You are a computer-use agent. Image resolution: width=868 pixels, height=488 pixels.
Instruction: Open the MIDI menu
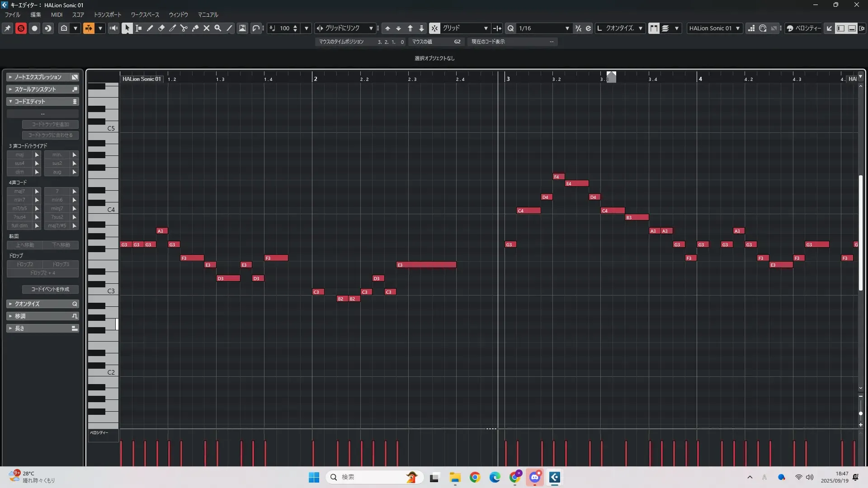click(x=57, y=14)
